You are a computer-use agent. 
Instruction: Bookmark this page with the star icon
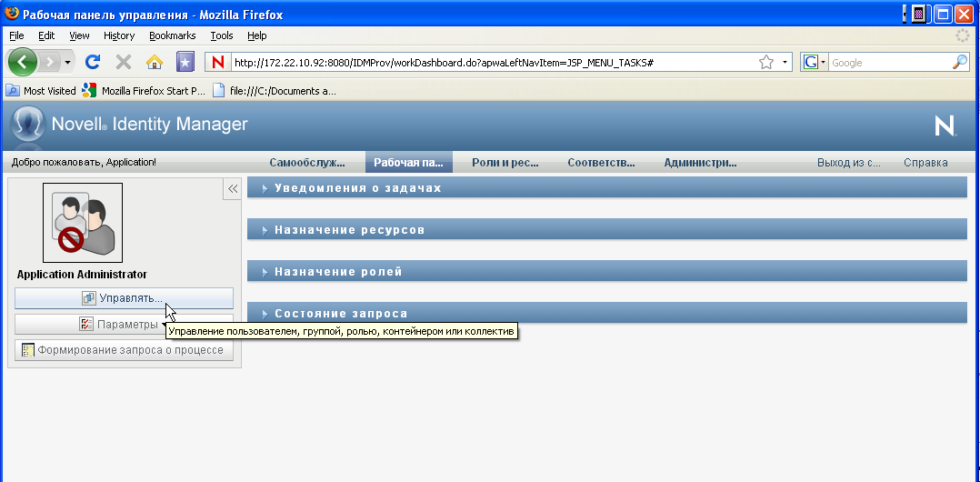pos(765,63)
